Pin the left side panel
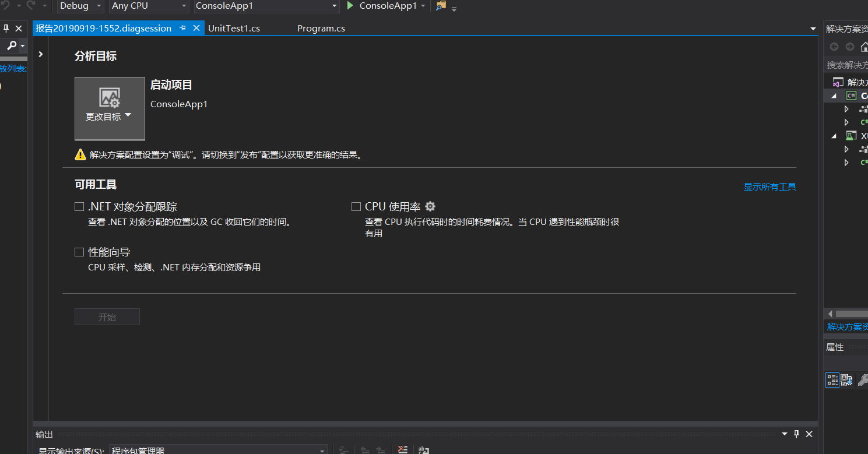 point(6,28)
